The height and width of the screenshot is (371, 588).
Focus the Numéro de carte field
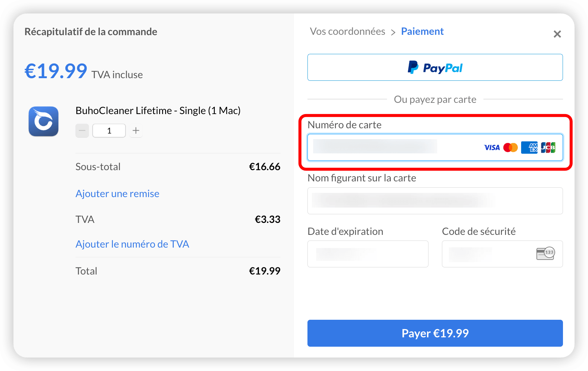pos(435,147)
